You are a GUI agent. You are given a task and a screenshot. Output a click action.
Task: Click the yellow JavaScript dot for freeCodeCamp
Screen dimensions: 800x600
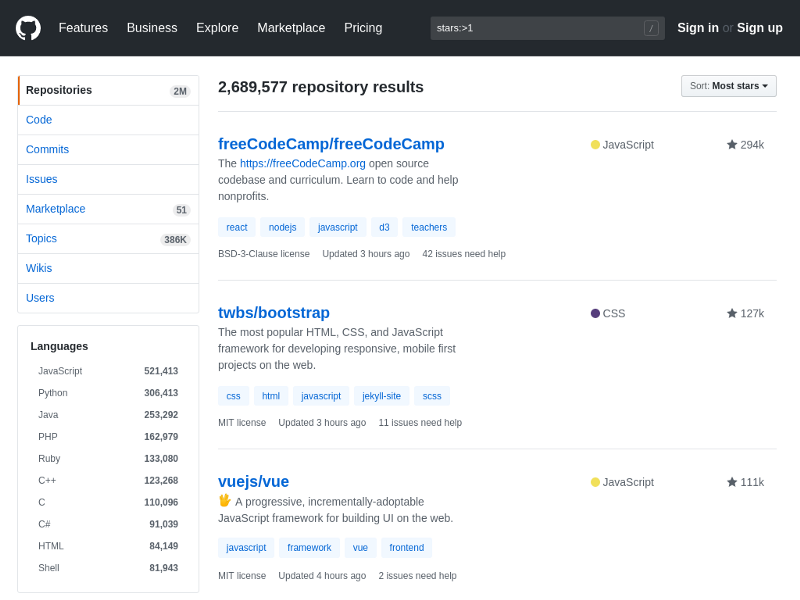tap(595, 145)
